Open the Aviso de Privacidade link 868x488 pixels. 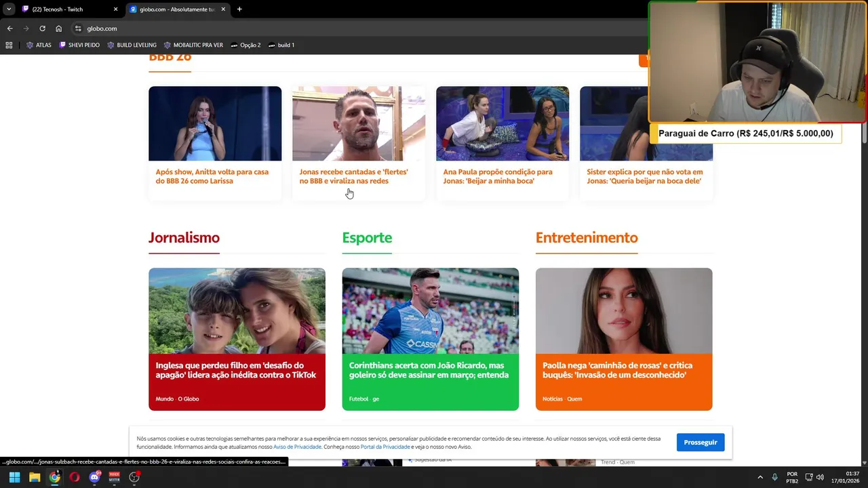pos(297,447)
